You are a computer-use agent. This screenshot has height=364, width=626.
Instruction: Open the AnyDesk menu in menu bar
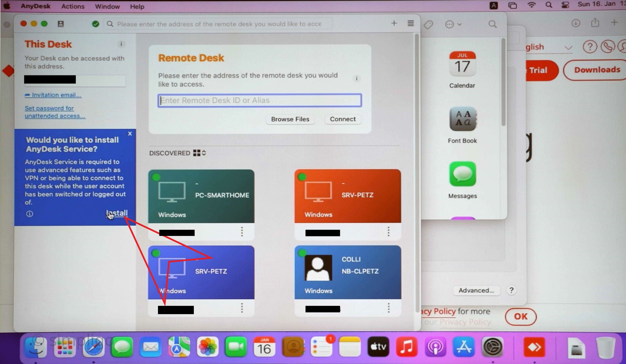pyautogui.click(x=35, y=6)
